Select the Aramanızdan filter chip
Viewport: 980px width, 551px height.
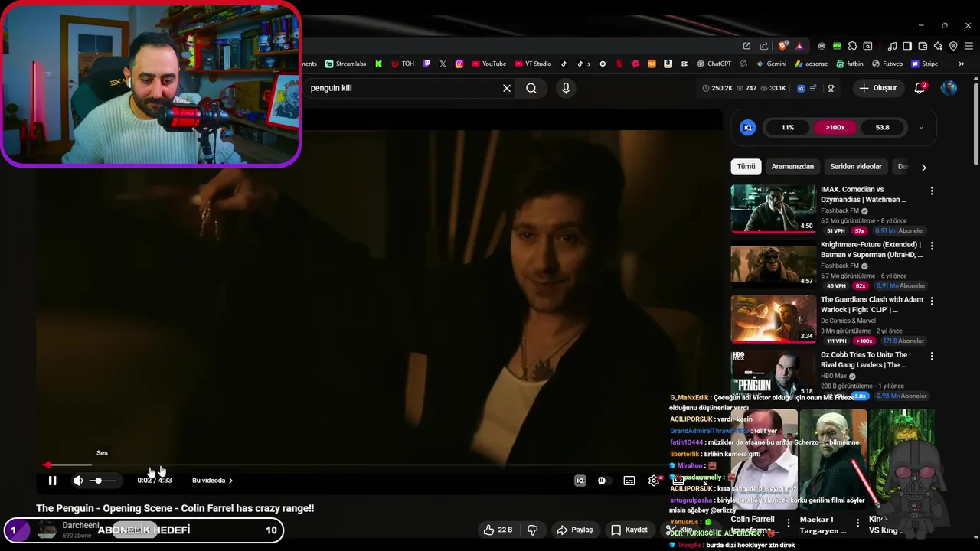pyautogui.click(x=792, y=166)
